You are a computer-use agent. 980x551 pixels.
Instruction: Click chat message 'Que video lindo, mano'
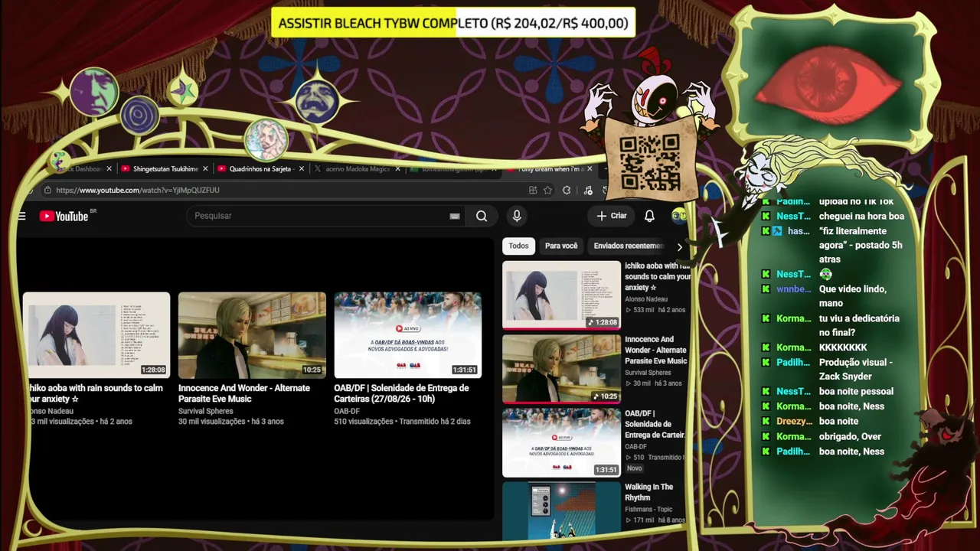853,296
